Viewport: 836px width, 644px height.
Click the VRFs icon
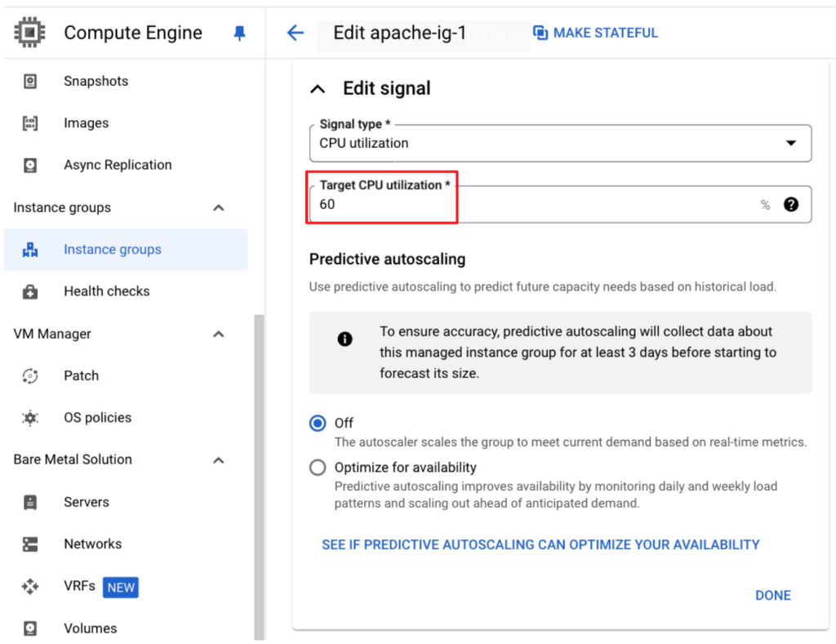pos(30,586)
